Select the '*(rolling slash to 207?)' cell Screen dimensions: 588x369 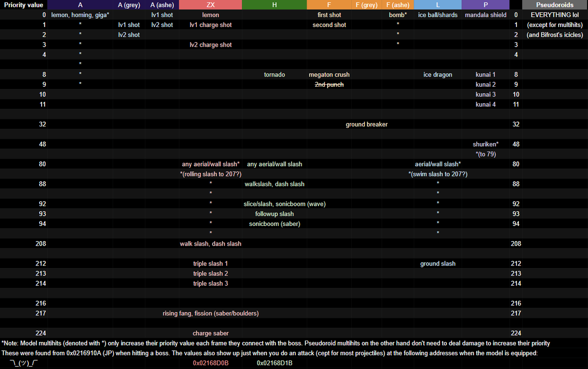[x=210, y=174]
